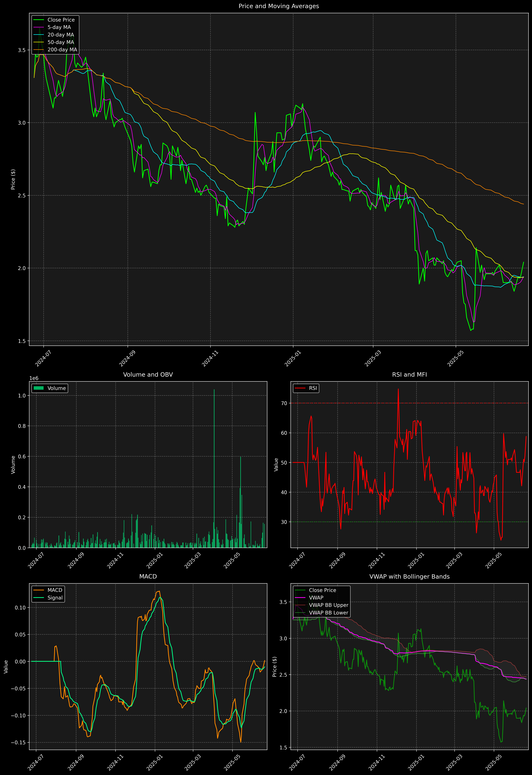This screenshot has height=775, width=532.
Task: Click the 'MACD' chart title
Action: [x=148, y=577]
